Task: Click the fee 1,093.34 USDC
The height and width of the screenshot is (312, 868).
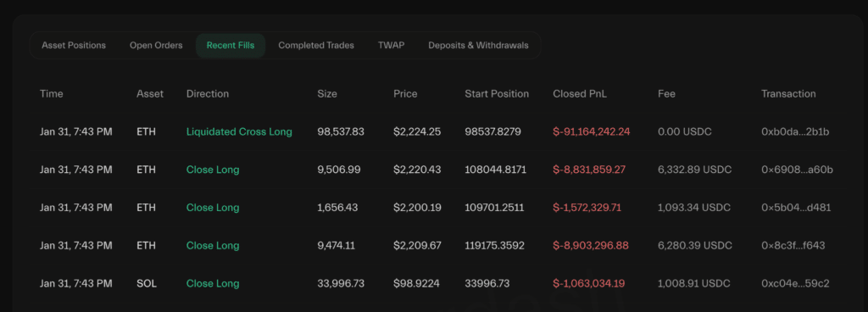Action: coord(694,208)
